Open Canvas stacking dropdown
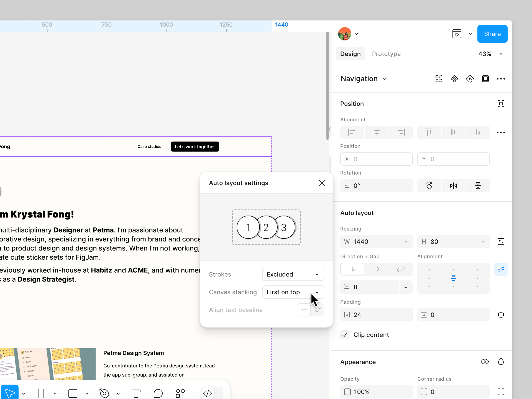Screen dimensions: 532x399 (293, 292)
